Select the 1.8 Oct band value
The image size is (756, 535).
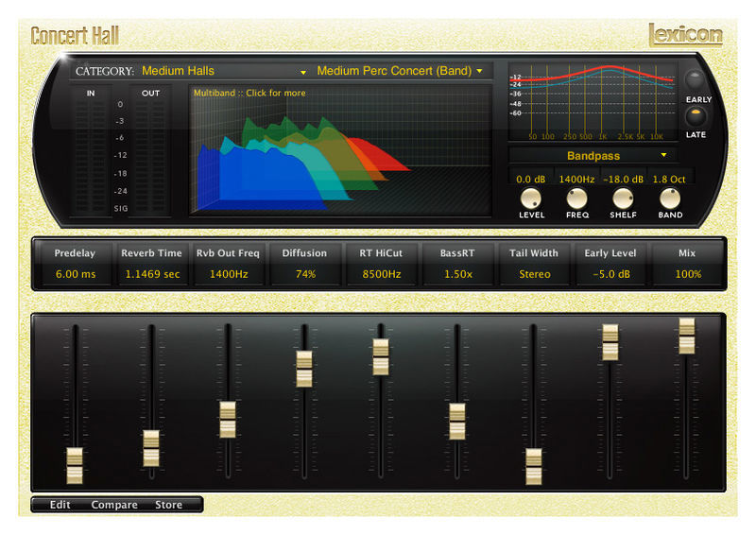[x=669, y=179]
